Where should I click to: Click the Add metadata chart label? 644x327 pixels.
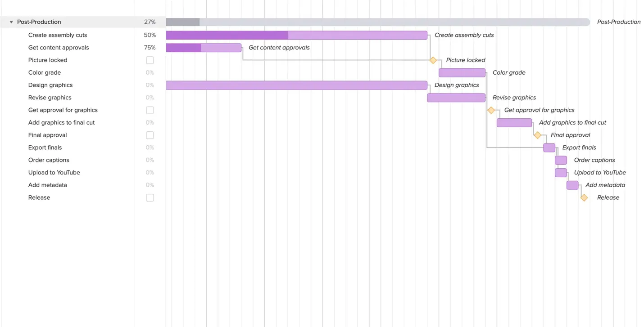click(x=605, y=185)
